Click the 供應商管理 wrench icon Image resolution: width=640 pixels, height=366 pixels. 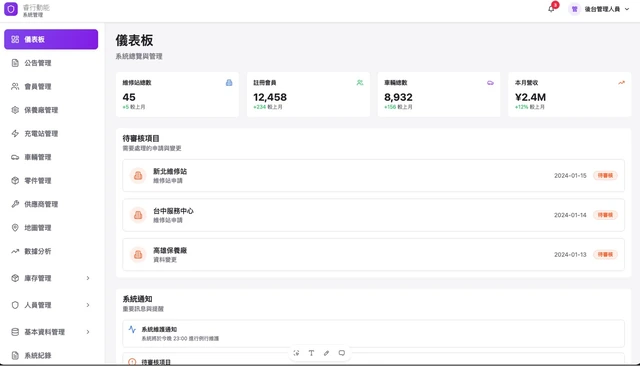click(15, 204)
